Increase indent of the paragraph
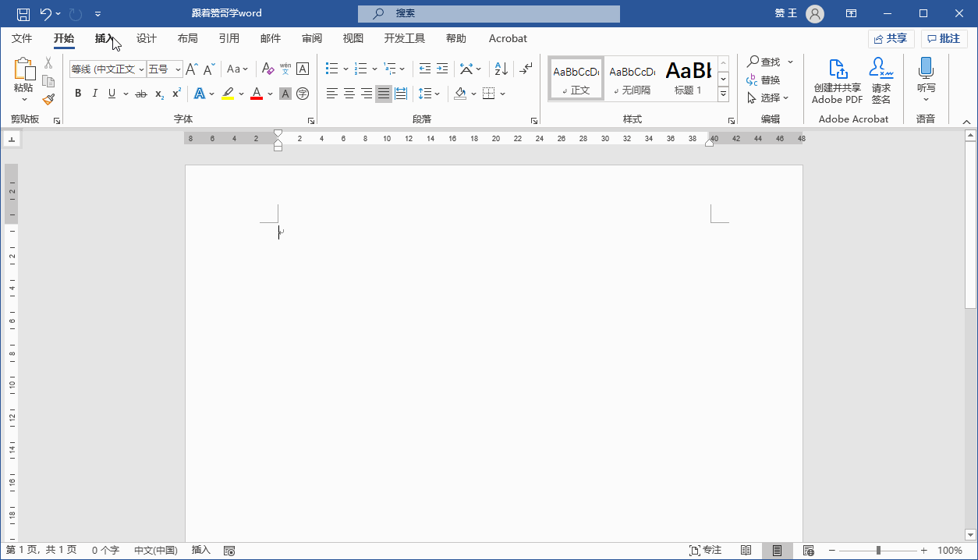 [442, 69]
